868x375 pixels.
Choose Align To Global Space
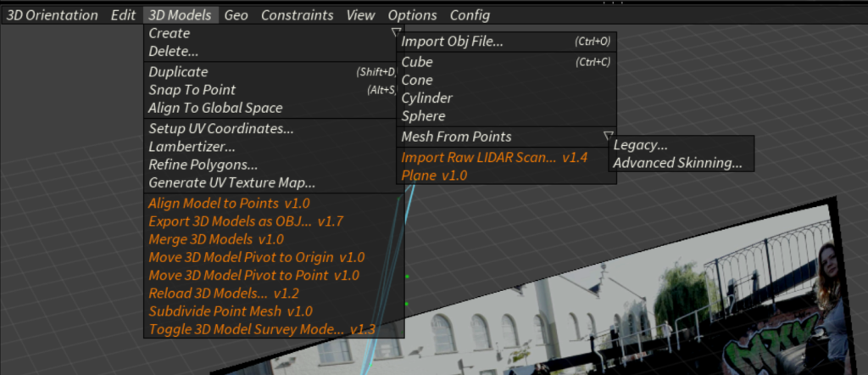click(274, 108)
